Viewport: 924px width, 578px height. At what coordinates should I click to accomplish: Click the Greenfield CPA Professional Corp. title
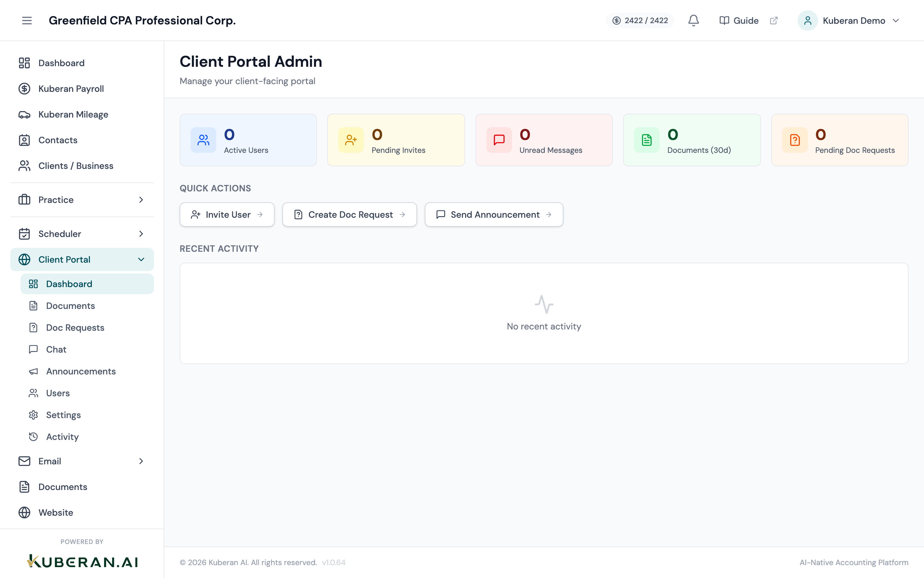(142, 20)
